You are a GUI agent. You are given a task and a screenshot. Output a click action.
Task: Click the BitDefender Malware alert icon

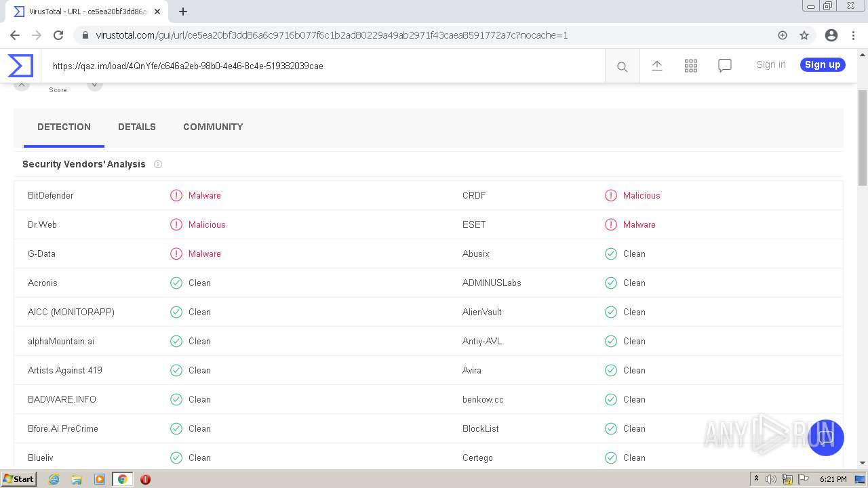(176, 195)
